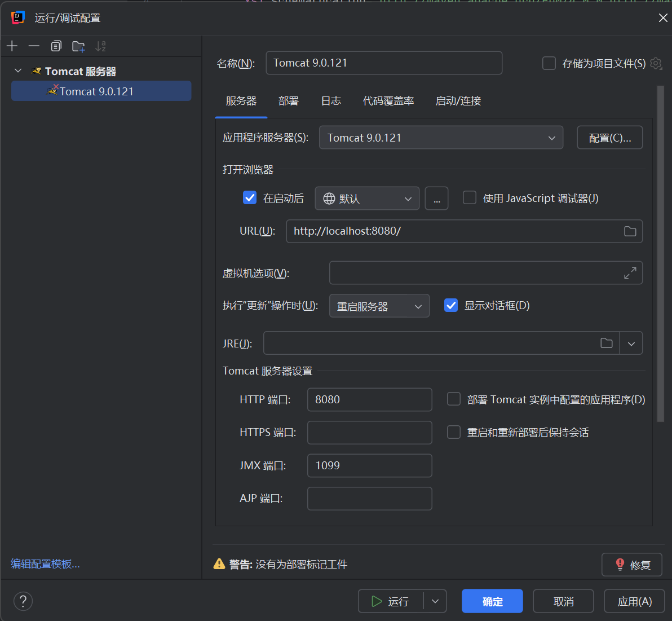The image size is (672, 621).
Task: Click the Configure application server button
Action: pos(609,138)
